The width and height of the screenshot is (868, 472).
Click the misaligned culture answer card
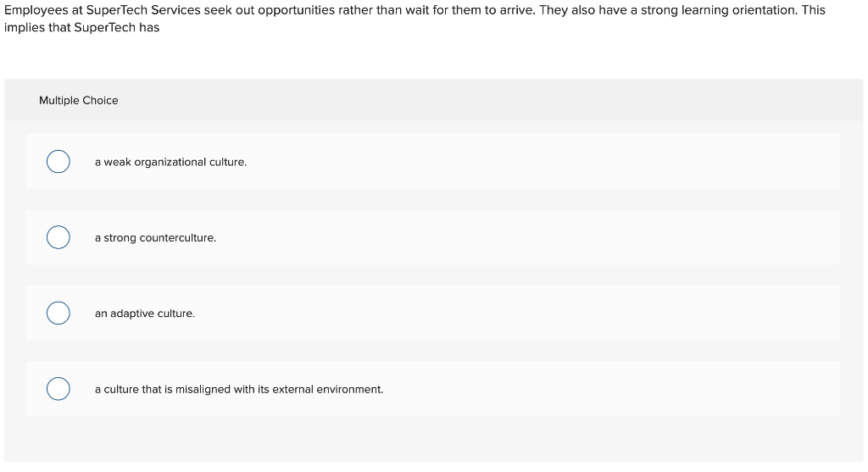tap(593, 390)
